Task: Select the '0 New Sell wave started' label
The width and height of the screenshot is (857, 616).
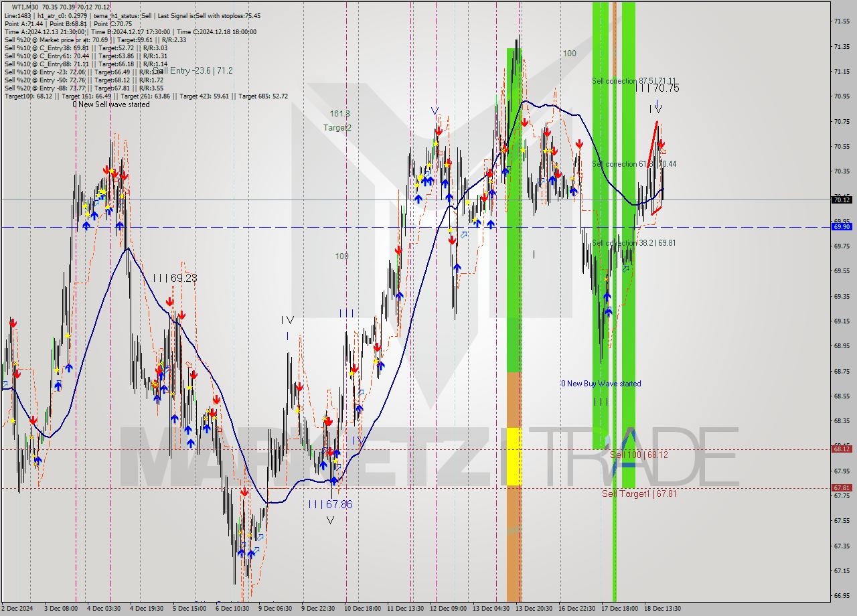Action: pyautogui.click(x=111, y=104)
